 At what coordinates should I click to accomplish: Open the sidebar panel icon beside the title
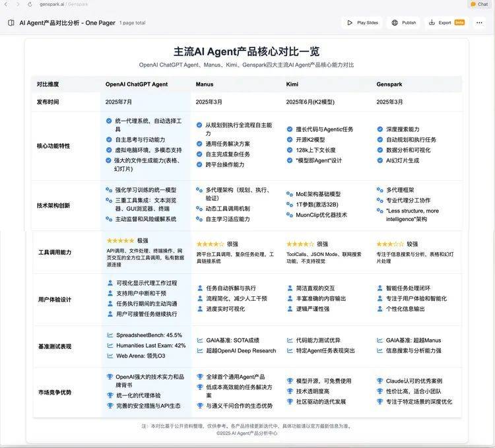coord(11,22)
